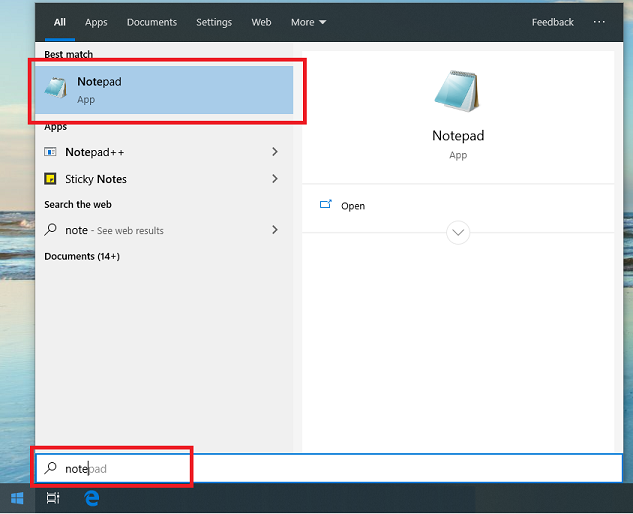This screenshot has height=514, width=633.
Task: Click the Sticky Notes app icon
Action: coord(51,179)
